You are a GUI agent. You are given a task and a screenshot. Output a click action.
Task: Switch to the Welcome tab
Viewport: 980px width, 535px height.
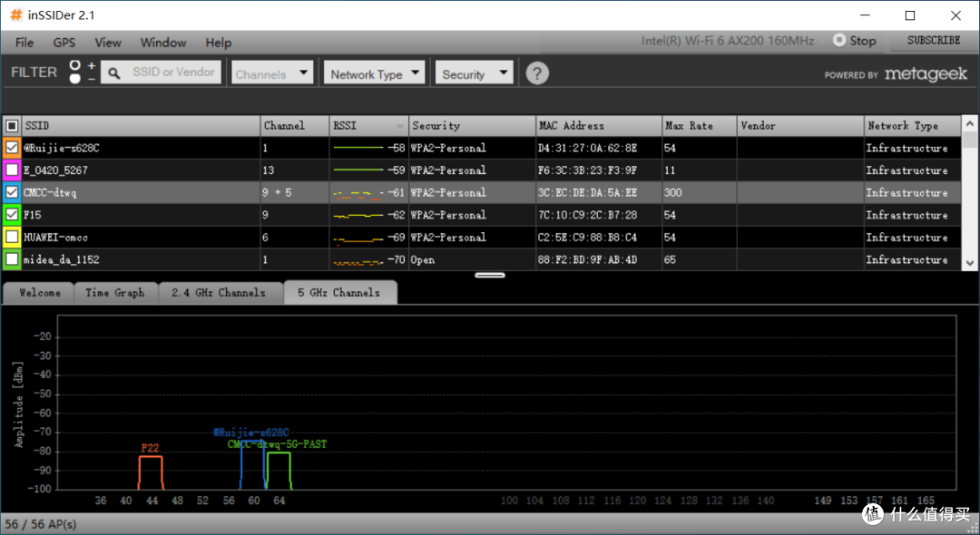coord(39,293)
